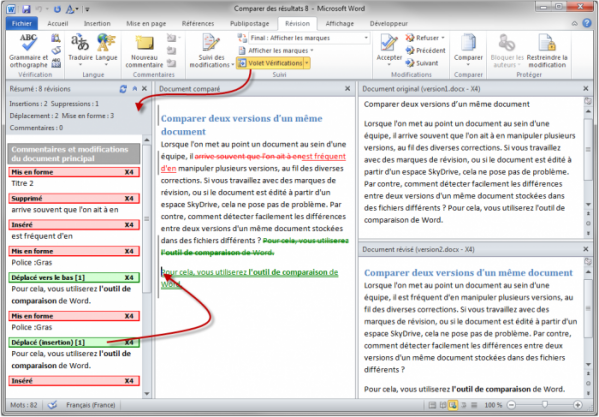Switch to the Mise en page tab

[146, 24]
